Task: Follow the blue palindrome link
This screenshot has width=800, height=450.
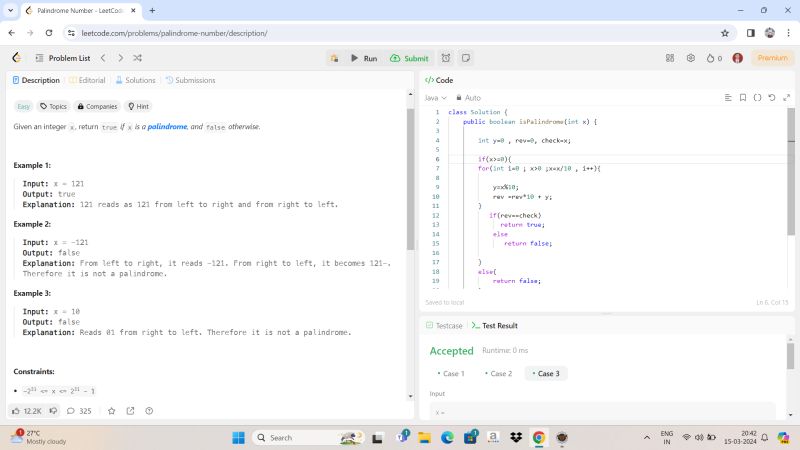Action: [x=167, y=127]
